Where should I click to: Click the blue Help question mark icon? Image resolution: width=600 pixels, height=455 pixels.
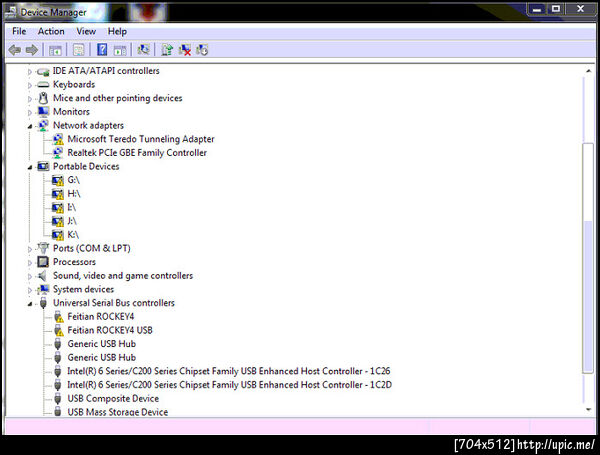tap(102, 50)
